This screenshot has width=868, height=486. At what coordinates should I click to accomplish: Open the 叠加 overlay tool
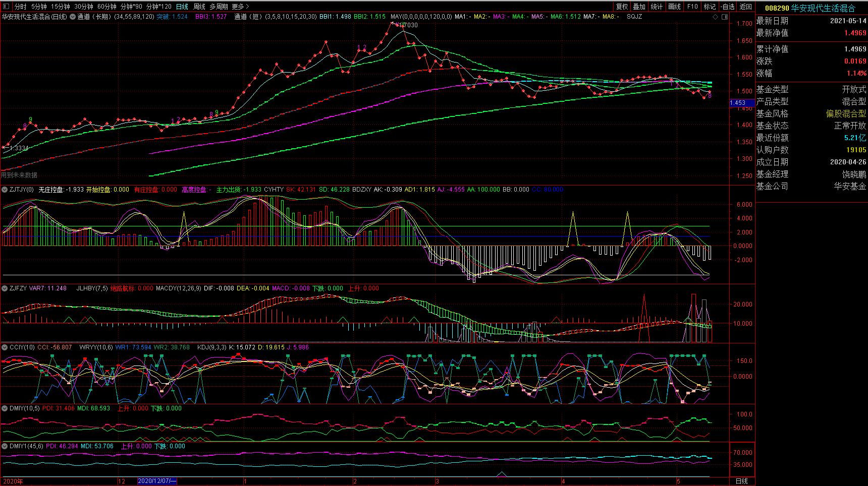pyautogui.click(x=639, y=7)
